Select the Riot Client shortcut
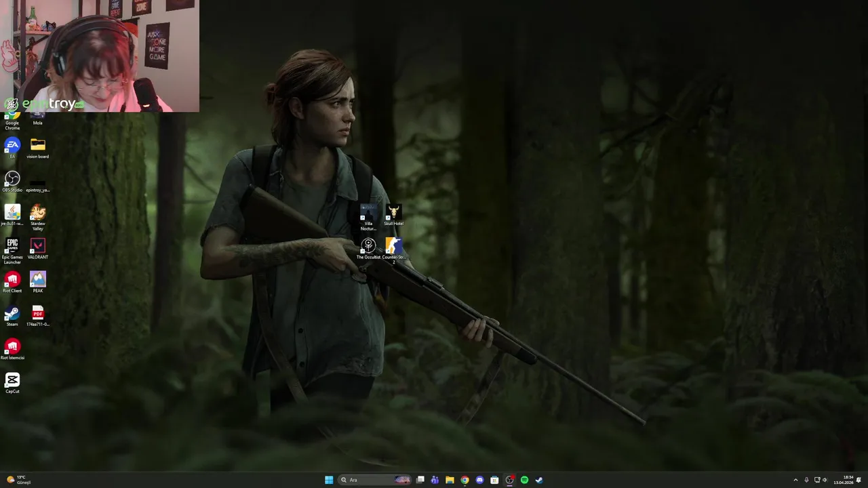Image resolution: width=868 pixels, height=488 pixels. click(x=12, y=282)
